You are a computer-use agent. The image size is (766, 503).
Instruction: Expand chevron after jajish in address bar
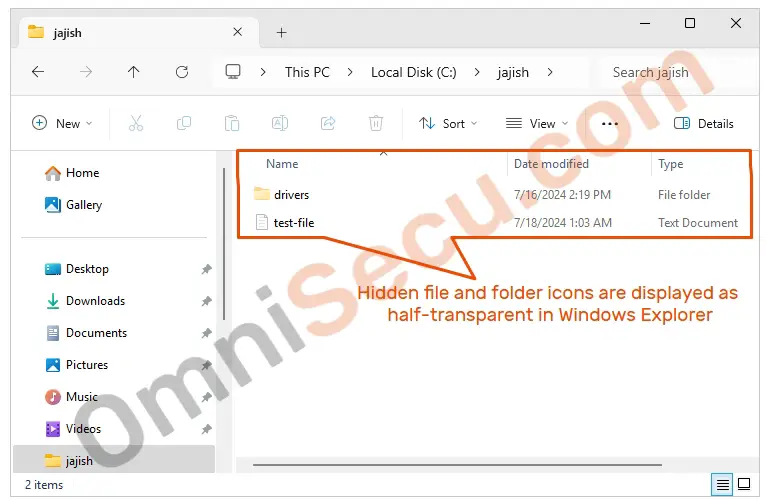pyautogui.click(x=550, y=72)
